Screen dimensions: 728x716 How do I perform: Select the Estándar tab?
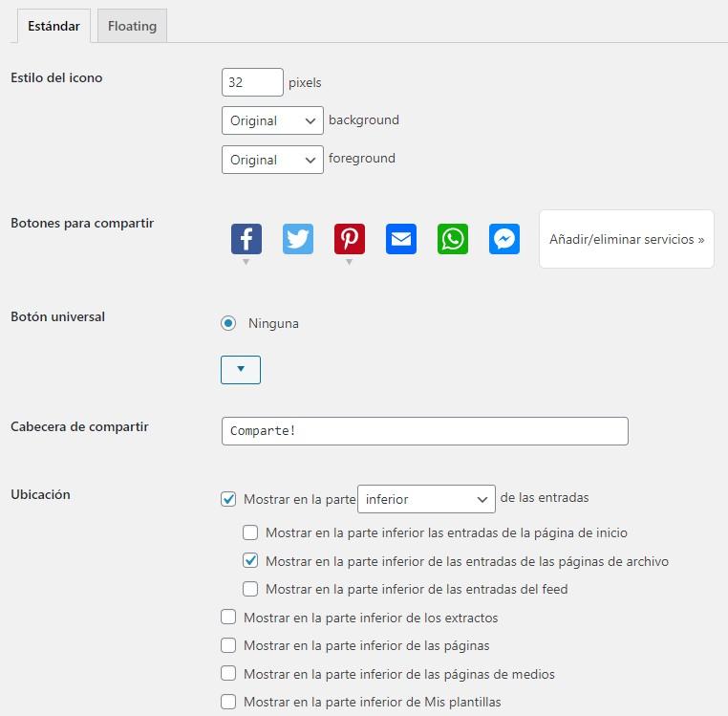[x=54, y=26]
